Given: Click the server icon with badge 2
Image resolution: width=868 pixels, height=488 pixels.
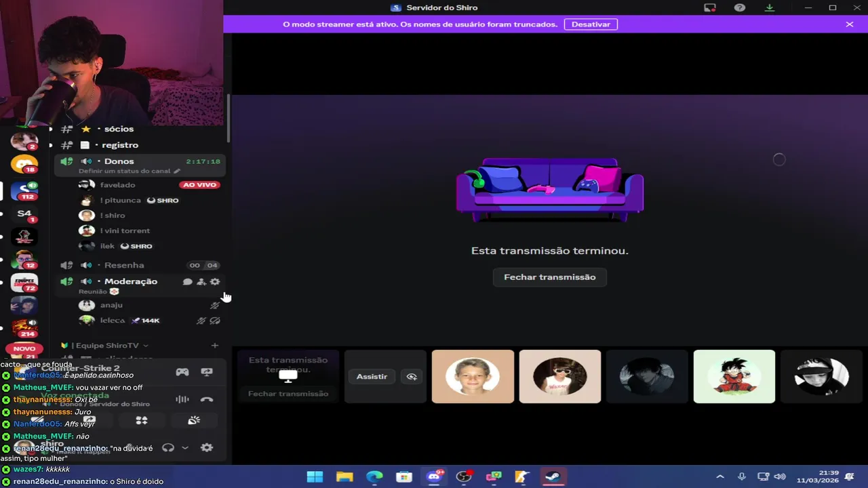Looking at the screenshot, I should pos(24,142).
